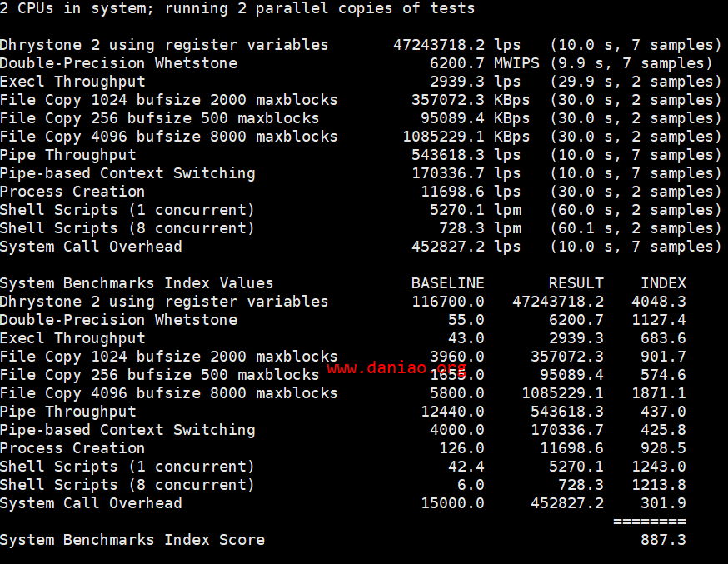
Task: Click the Dhrystone index 4048.3
Action: tap(658, 302)
